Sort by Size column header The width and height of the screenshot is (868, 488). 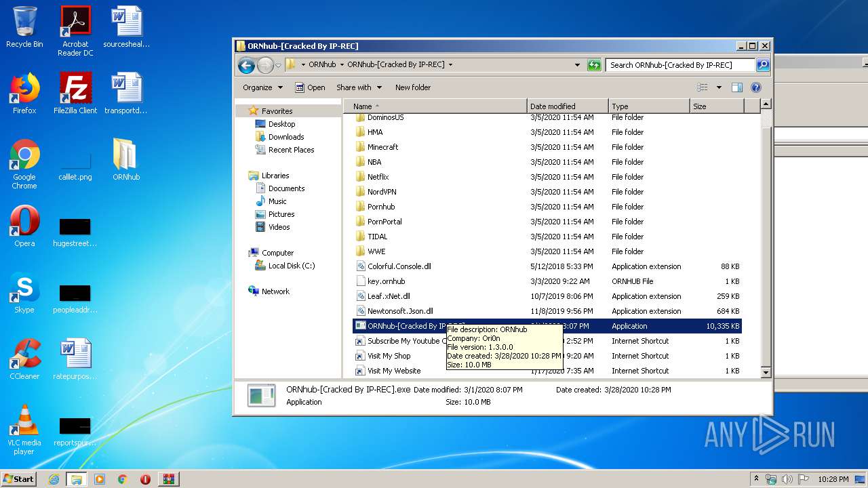(x=717, y=106)
